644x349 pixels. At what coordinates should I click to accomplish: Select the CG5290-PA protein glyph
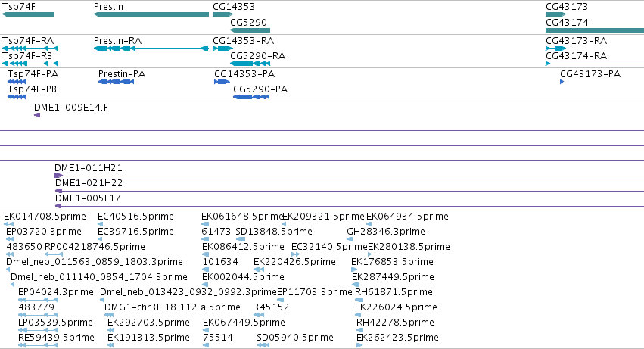(x=251, y=97)
